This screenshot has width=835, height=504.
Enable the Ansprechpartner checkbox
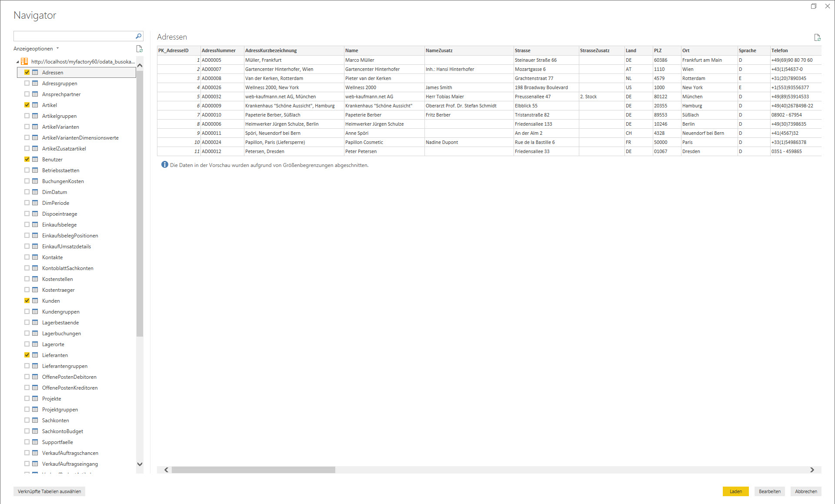click(x=27, y=94)
